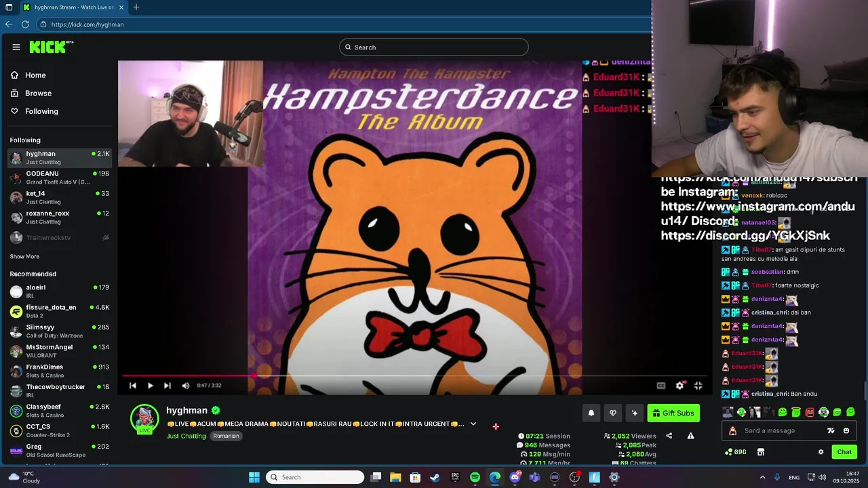Image resolution: width=868 pixels, height=488 pixels.
Task: Click the chat identity avatar icon
Action: point(732,431)
